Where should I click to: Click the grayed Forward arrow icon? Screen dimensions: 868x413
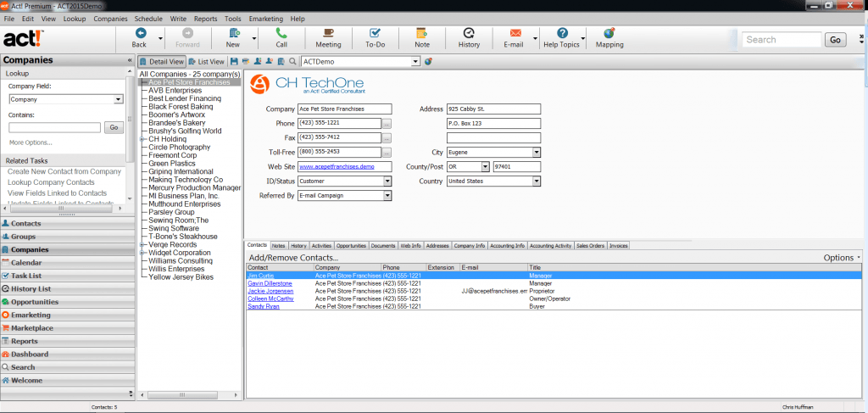[x=187, y=33]
